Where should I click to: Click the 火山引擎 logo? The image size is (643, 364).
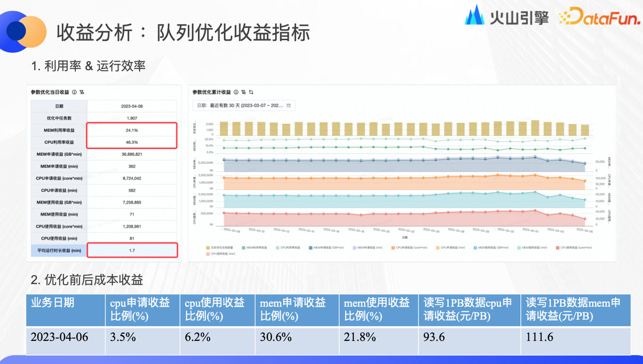pos(507,16)
